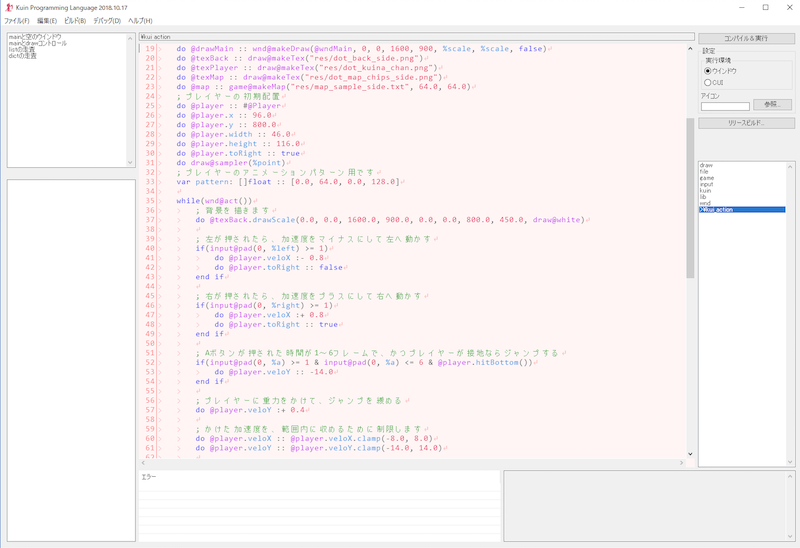Click the 'do @player.veloY :: -14.0' line
This screenshot has width=800, height=548.
274,372
